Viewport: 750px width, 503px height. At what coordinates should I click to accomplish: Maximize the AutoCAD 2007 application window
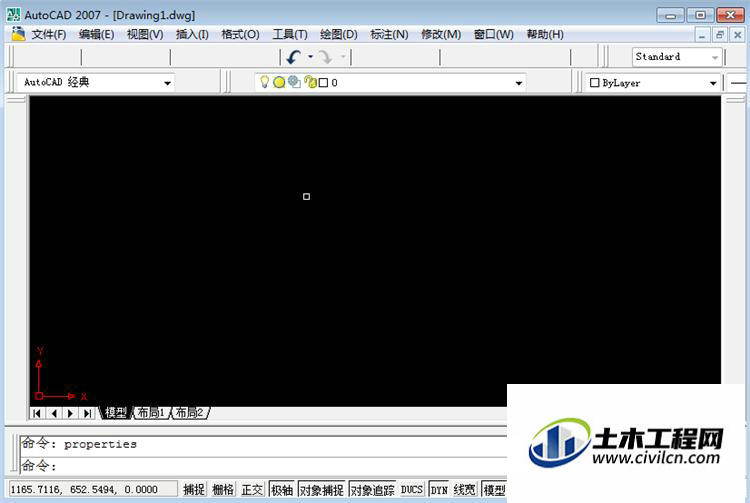click(700, 15)
